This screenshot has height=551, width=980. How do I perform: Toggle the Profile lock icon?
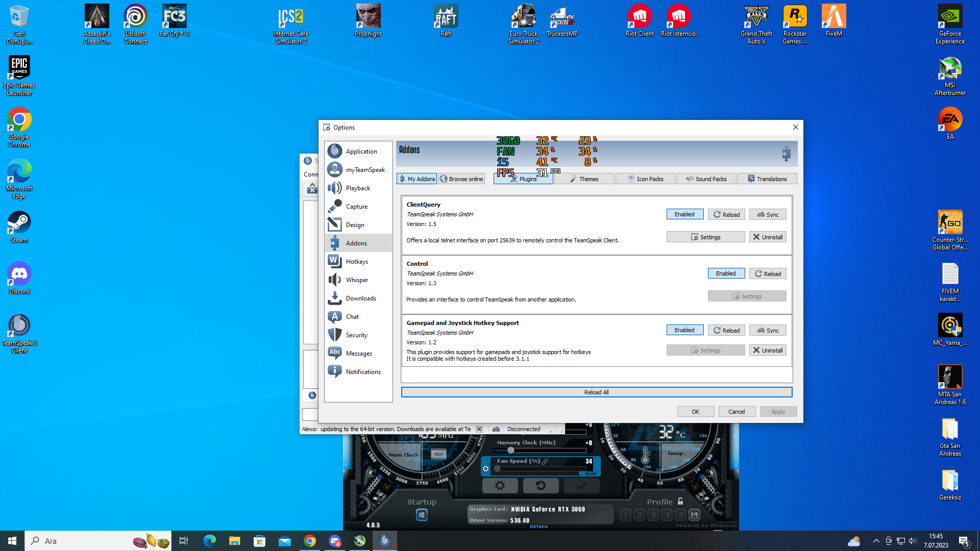[680, 502]
